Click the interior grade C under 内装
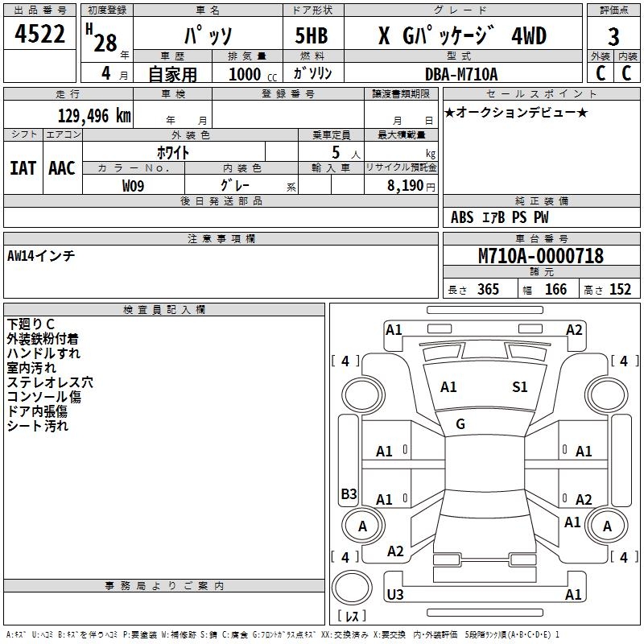 click(626, 73)
